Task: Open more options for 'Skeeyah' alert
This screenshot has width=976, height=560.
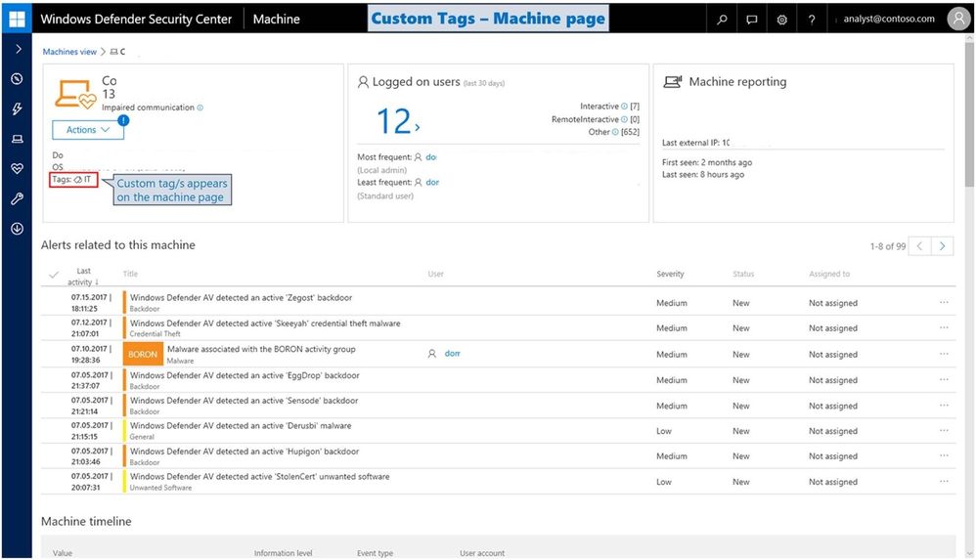Action: 944,328
